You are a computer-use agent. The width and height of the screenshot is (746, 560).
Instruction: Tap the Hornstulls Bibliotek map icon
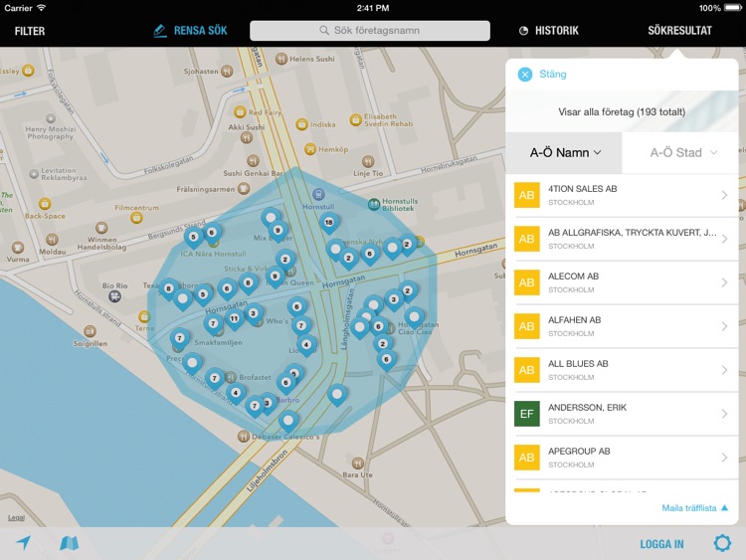click(x=374, y=204)
